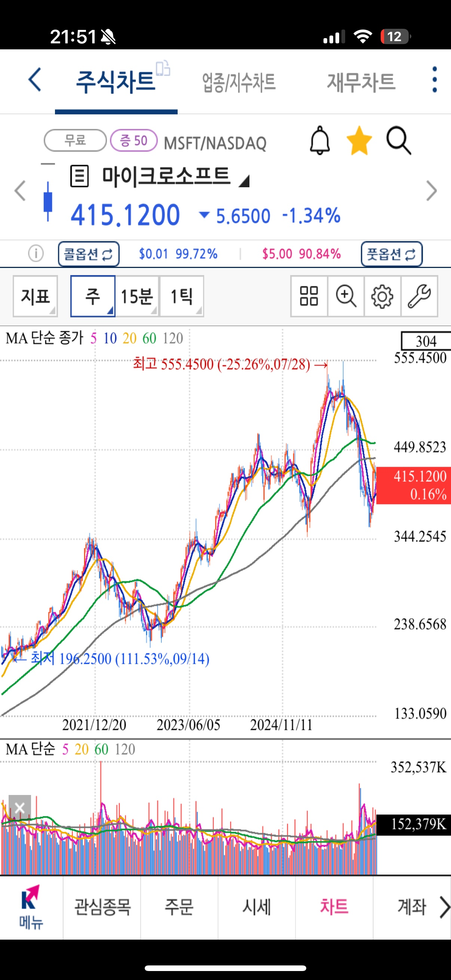Tap call option price $0.01 99.72%
This screenshot has width=451, height=980.
tap(178, 253)
